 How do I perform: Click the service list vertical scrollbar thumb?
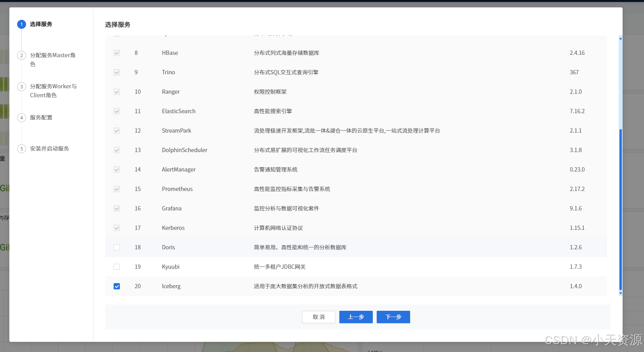coord(620,210)
